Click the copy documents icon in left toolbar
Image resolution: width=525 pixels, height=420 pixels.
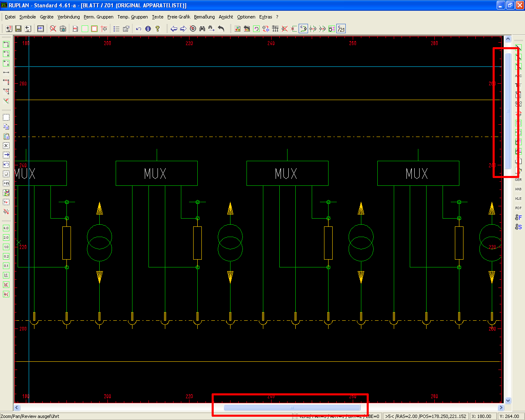coord(6,127)
